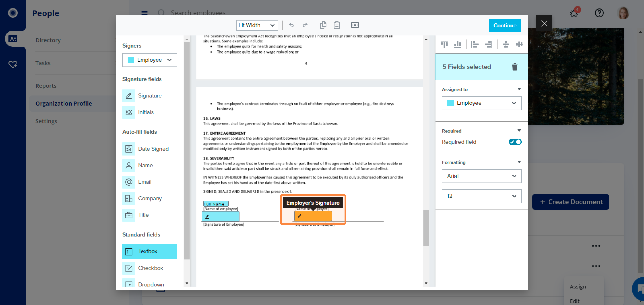Viewport: 644px width, 305px height.
Task: Collapse the Assigned to section
Action: tap(519, 89)
